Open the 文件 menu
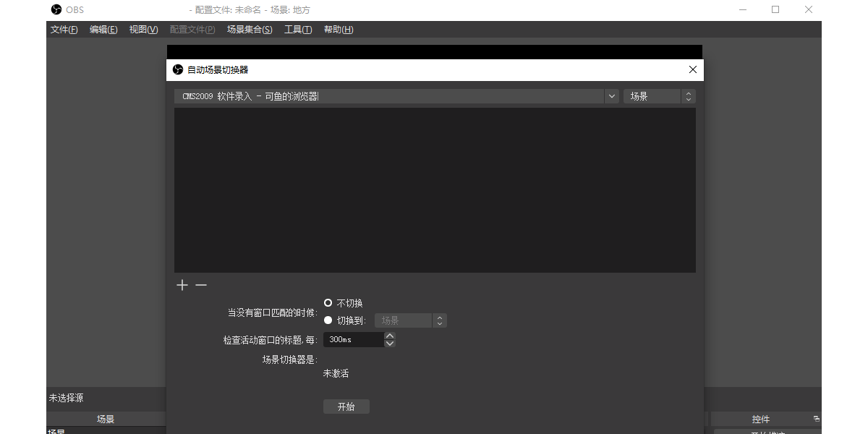Screen dimensions: 868x434 pos(64,30)
